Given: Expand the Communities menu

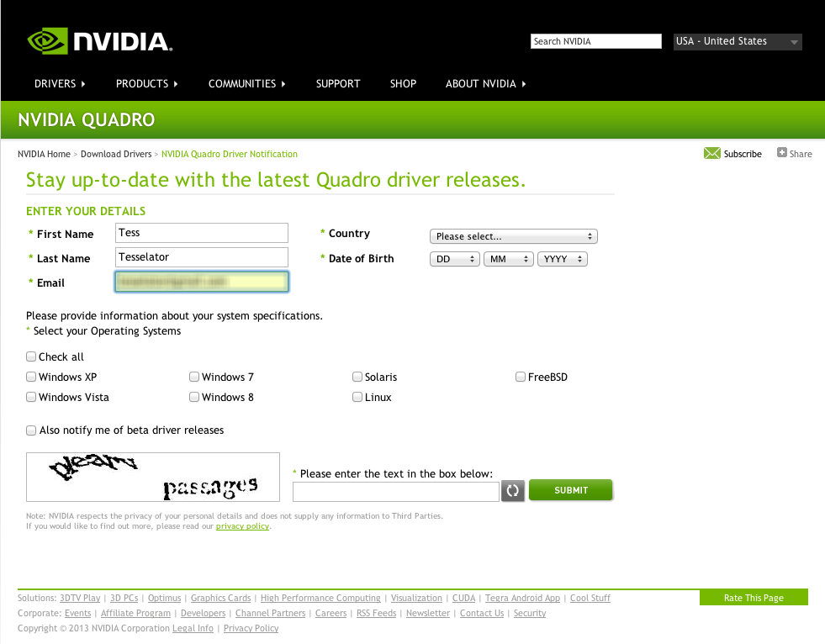Looking at the screenshot, I should click(x=246, y=84).
